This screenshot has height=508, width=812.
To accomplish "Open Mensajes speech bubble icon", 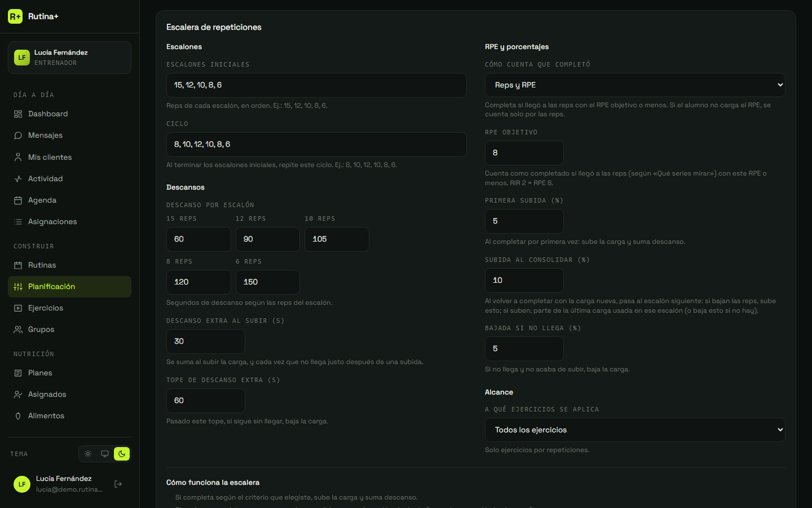I will (18, 135).
